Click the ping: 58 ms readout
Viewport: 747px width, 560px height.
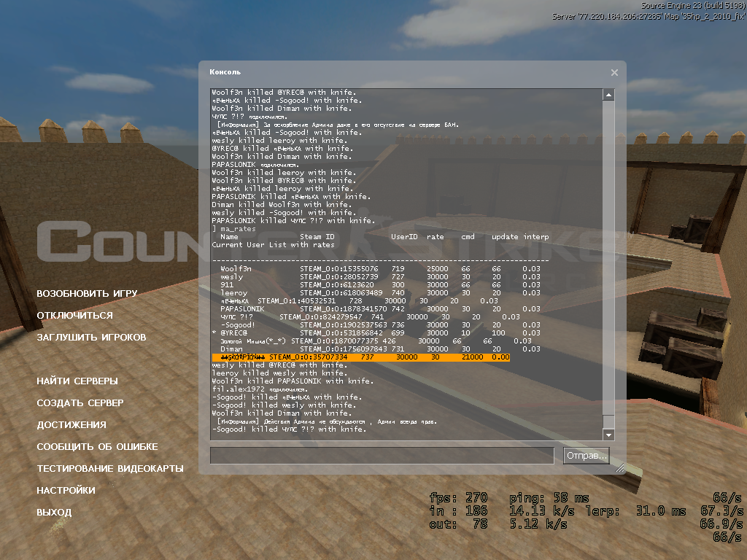(x=549, y=498)
